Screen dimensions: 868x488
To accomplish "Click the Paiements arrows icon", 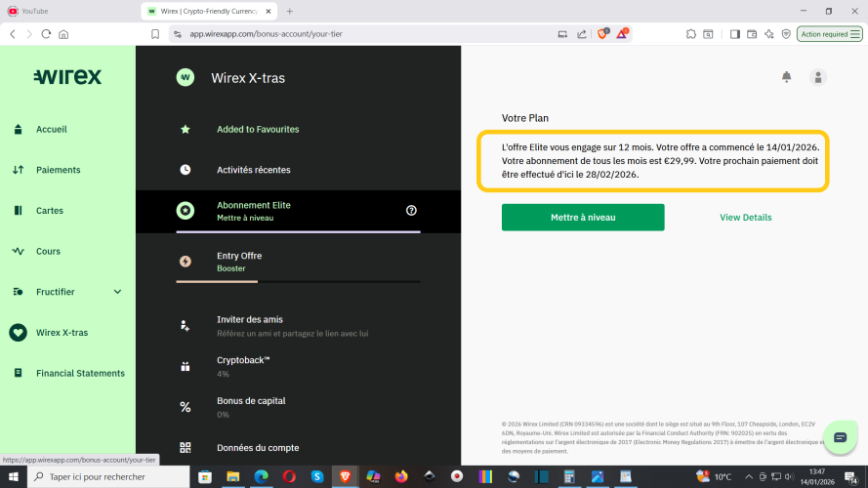I will tap(19, 170).
